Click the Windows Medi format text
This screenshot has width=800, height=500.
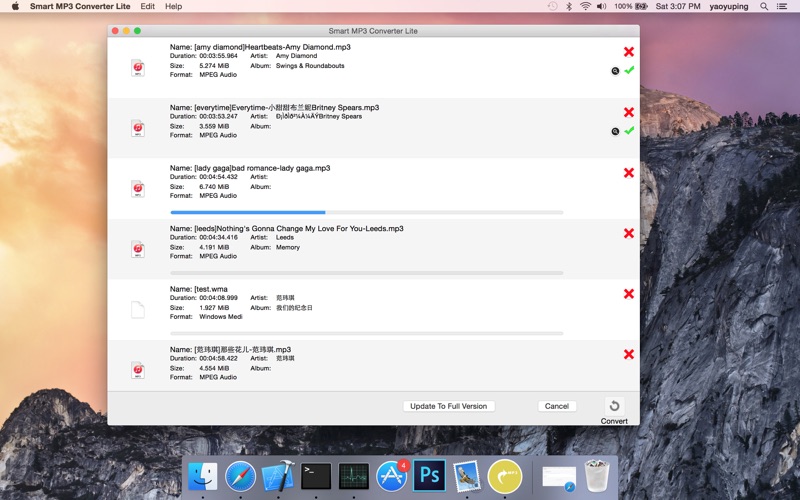221,317
